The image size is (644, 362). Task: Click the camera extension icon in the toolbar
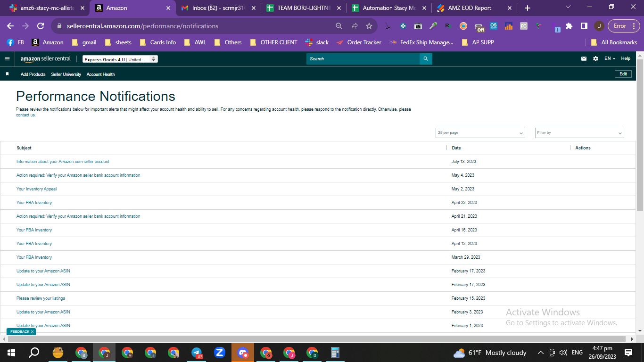point(418,26)
